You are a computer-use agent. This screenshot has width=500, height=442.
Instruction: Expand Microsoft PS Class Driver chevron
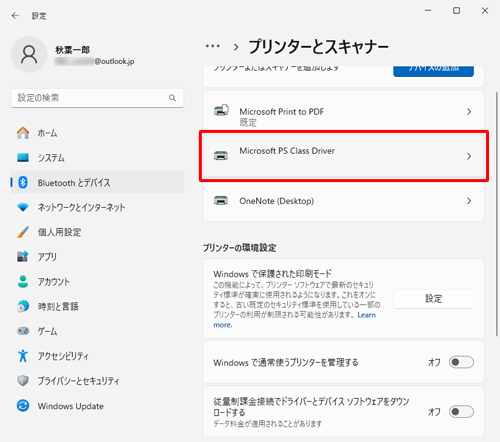pyautogui.click(x=469, y=156)
